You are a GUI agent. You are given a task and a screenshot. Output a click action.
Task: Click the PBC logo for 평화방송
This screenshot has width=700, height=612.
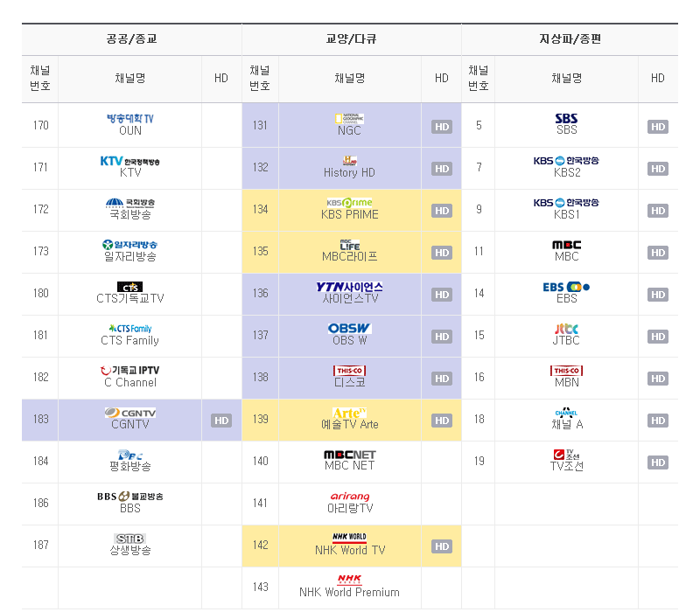click(x=129, y=455)
